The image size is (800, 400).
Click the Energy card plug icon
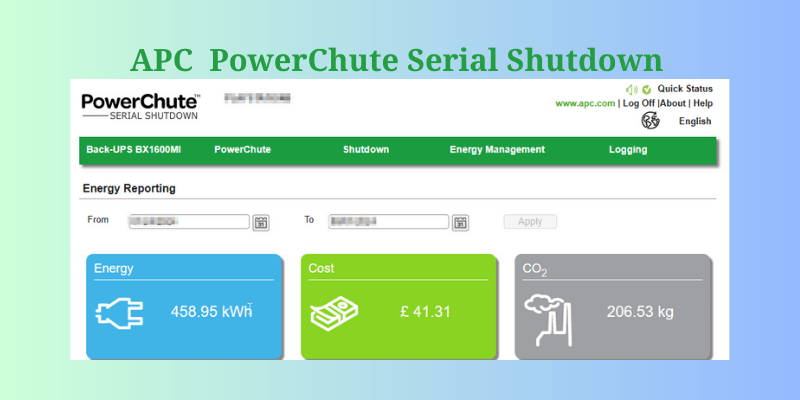pyautogui.click(x=119, y=313)
